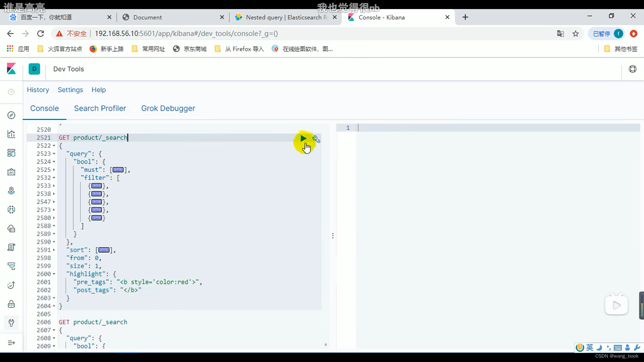Viewport: 644px width, 362px height.
Task: Open the Search Profiler tab
Action: 100,108
